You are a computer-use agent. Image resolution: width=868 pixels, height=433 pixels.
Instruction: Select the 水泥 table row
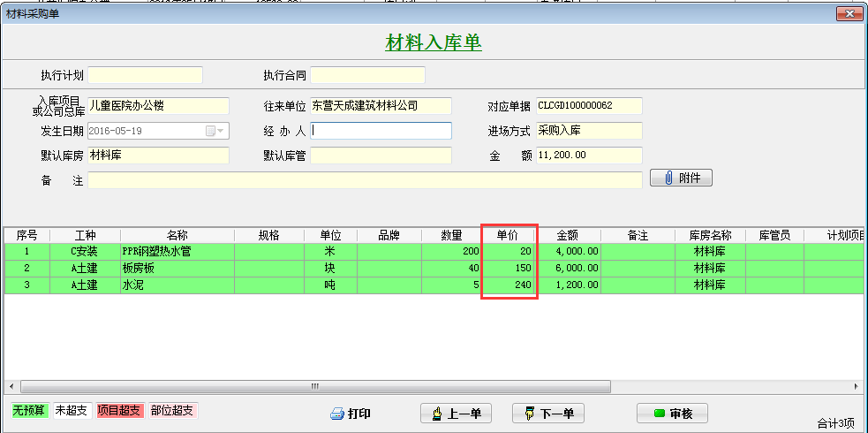point(177,285)
